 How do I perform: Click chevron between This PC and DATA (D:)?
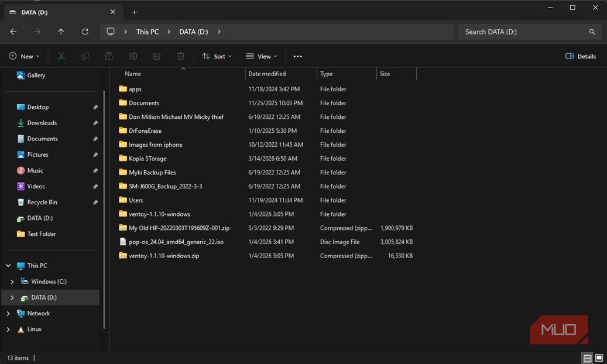[x=169, y=32]
